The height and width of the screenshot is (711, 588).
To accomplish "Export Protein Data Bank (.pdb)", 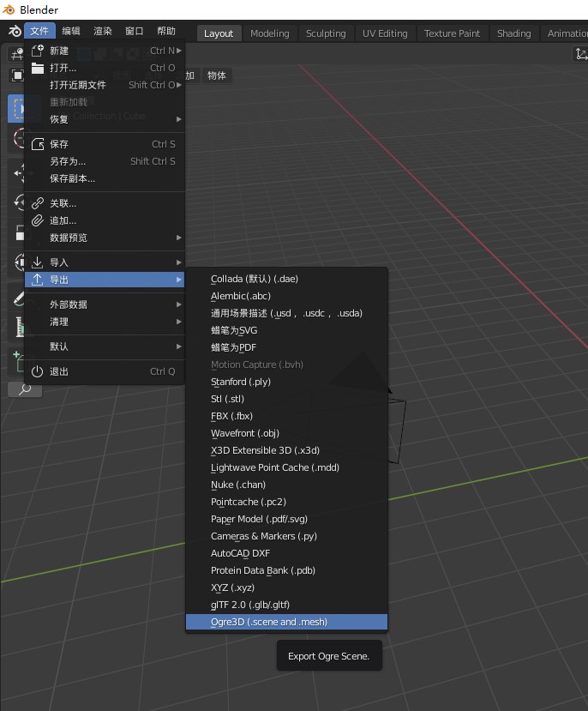I will click(x=287, y=571).
